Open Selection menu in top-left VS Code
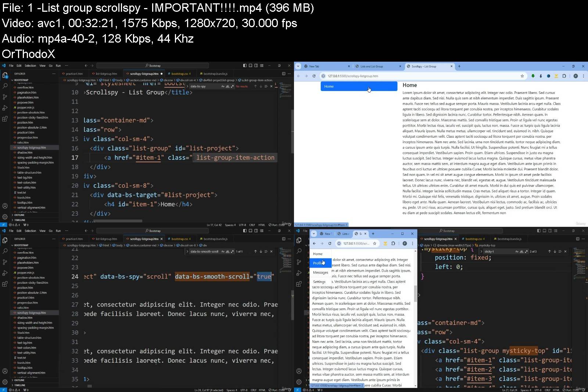Image resolution: width=588 pixels, height=392 pixels. 30,66
